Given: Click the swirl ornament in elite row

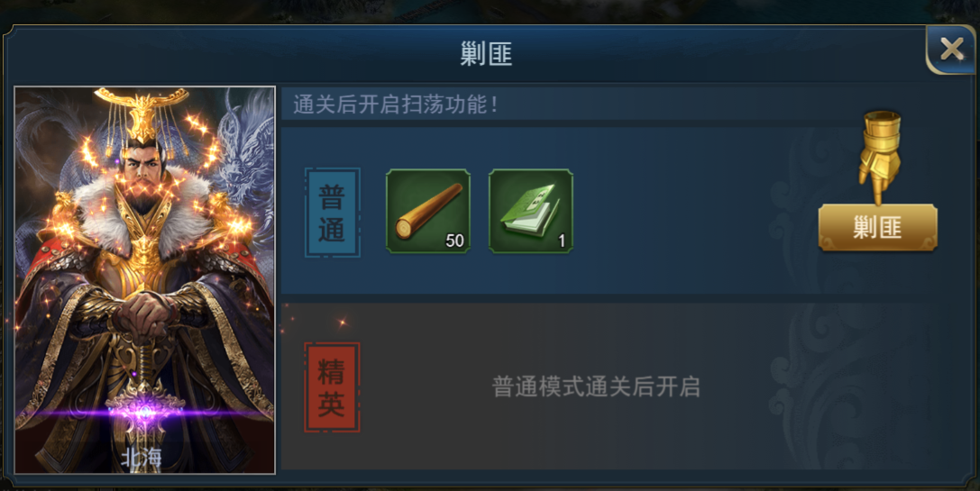Looking at the screenshot, I should pos(812,387).
